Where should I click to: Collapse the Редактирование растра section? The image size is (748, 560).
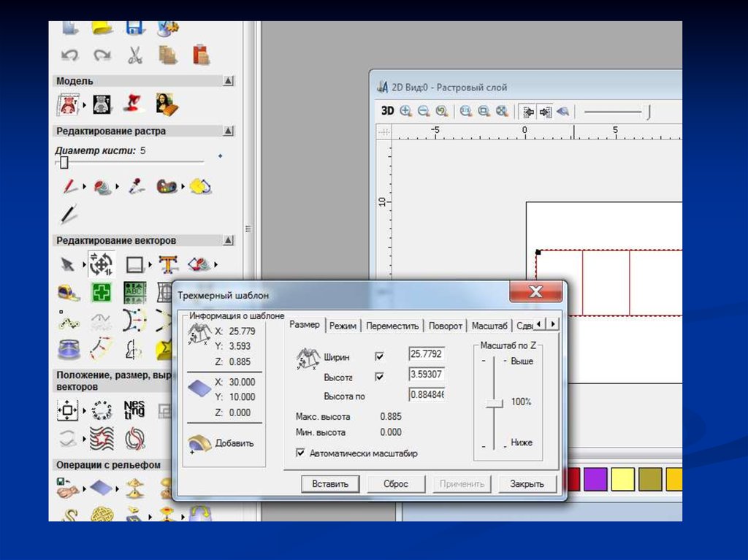coord(228,131)
